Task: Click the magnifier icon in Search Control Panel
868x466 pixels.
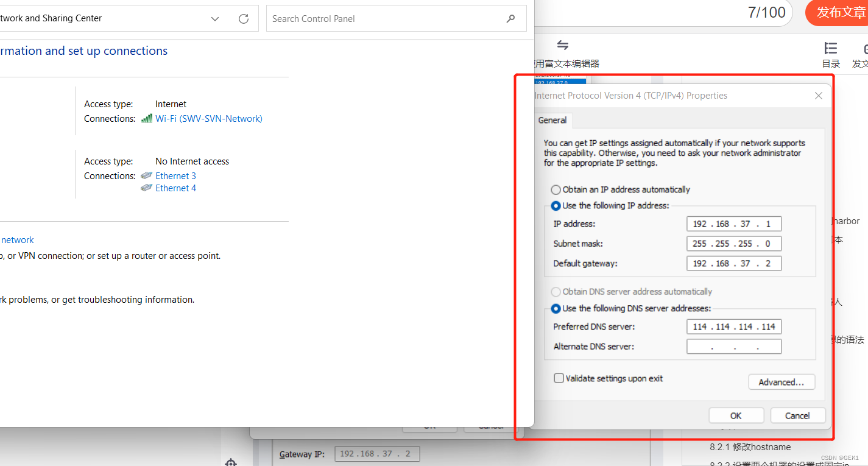Action: click(510, 19)
